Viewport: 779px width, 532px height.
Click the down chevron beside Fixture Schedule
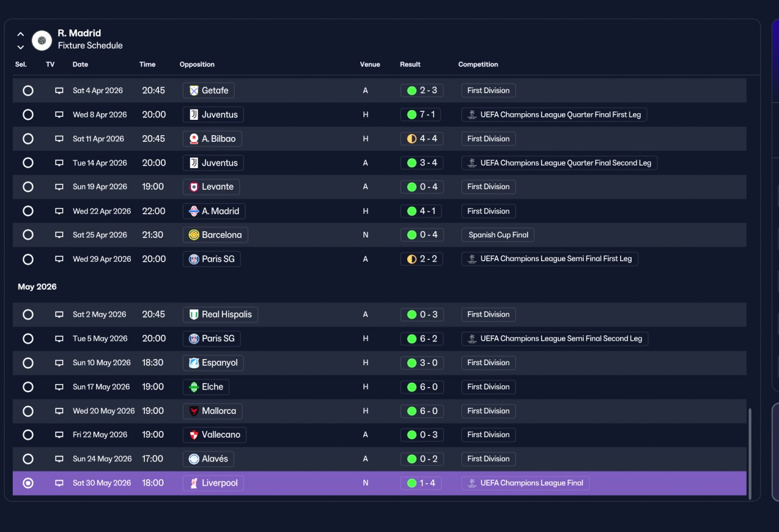21,47
